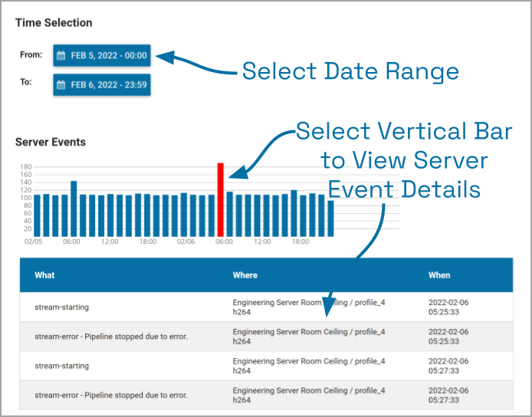Select the red highlighted bar in Server Events
This screenshot has width=532, height=417.
pyautogui.click(x=220, y=199)
